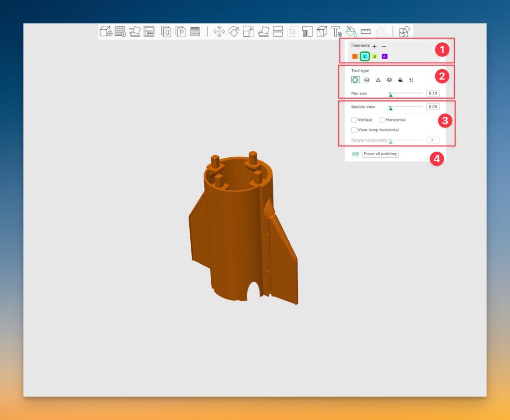The height and width of the screenshot is (420, 510).
Task: Select the Measure ruler tool
Action: coord(366,31)
